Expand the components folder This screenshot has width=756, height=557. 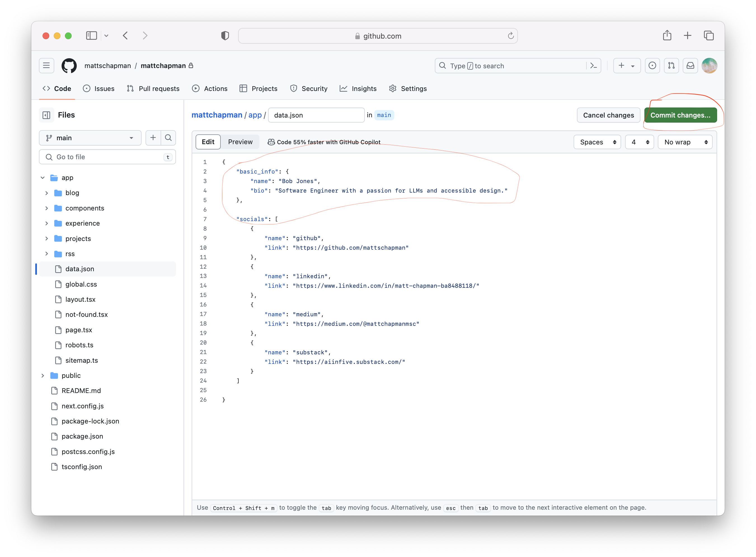pyautogui.click(x=46, y=208)
